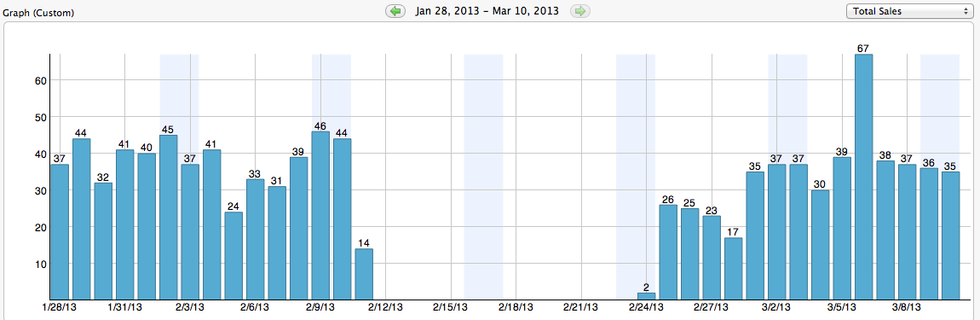The width and height of the screenshot is (980, 320).
Task: Click the Graph (Custom) title label
Action: point(38,13)
